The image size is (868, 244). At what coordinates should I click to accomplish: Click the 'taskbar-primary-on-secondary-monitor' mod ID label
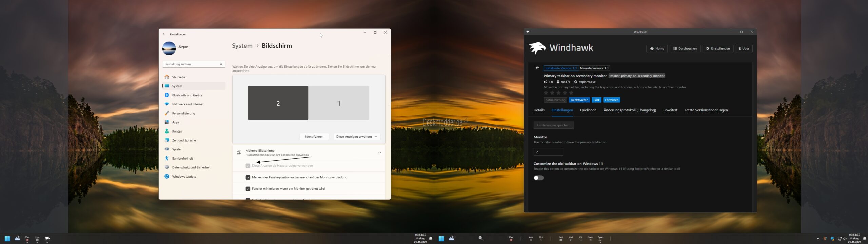tap(637, 76)
